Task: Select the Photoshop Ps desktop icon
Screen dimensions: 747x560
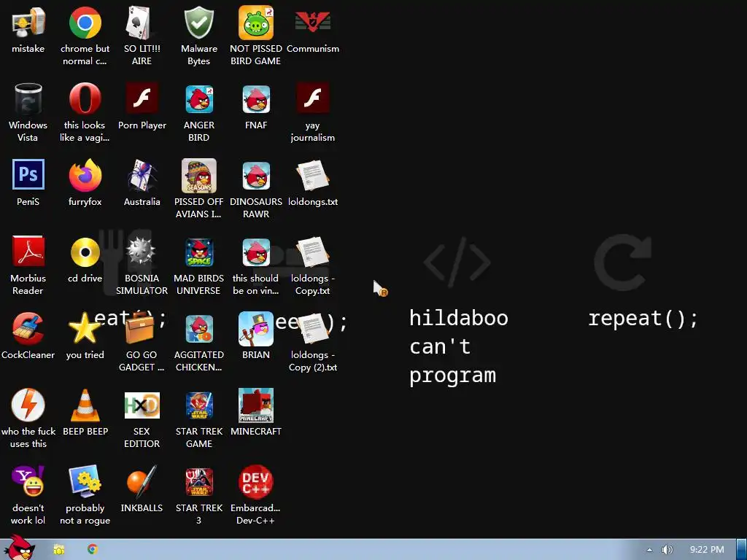Action: [x=28, y=174]
